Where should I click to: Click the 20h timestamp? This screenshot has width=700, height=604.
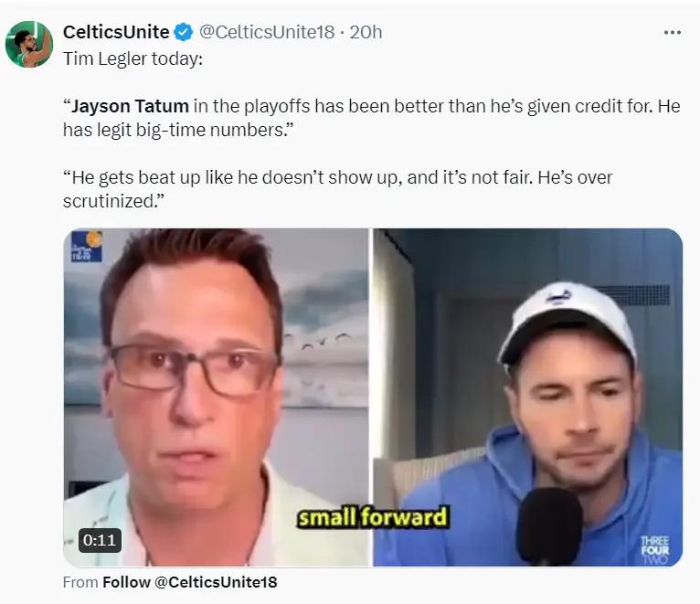[x=366, y=32]
